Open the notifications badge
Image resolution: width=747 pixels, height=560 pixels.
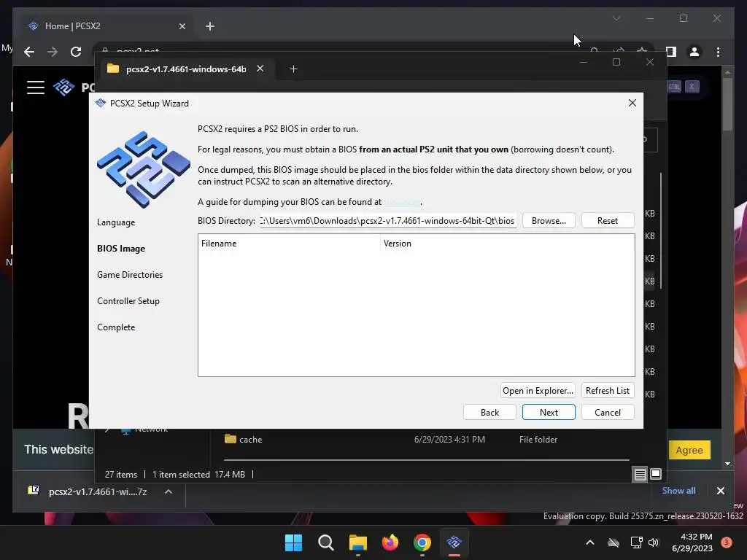[x=727, y=542]
